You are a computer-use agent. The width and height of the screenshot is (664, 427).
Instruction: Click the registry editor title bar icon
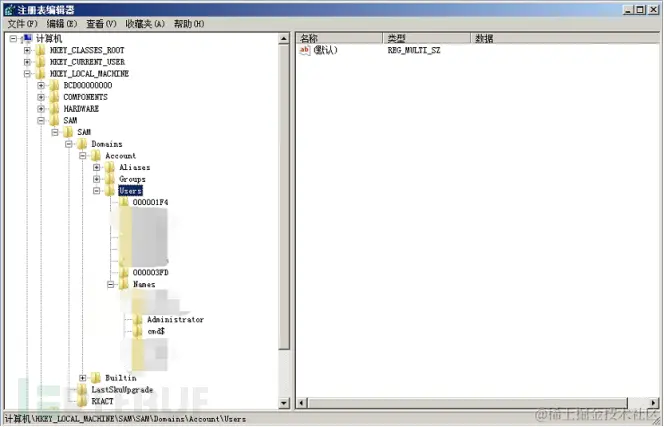(9, 9)
